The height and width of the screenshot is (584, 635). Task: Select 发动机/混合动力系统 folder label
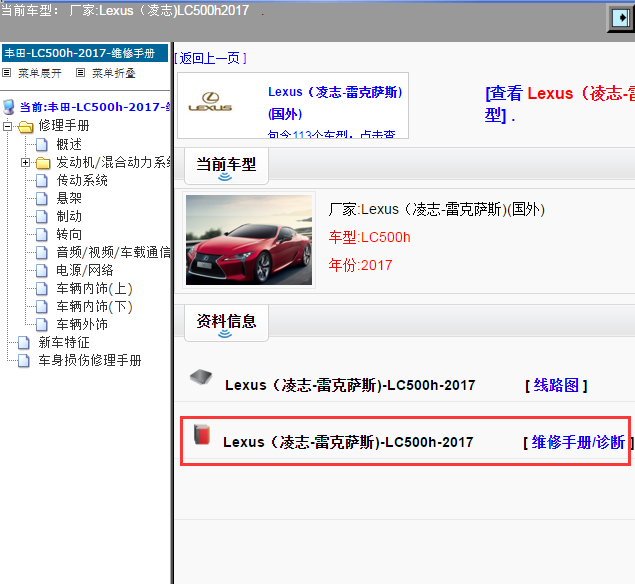click(113, 162)
